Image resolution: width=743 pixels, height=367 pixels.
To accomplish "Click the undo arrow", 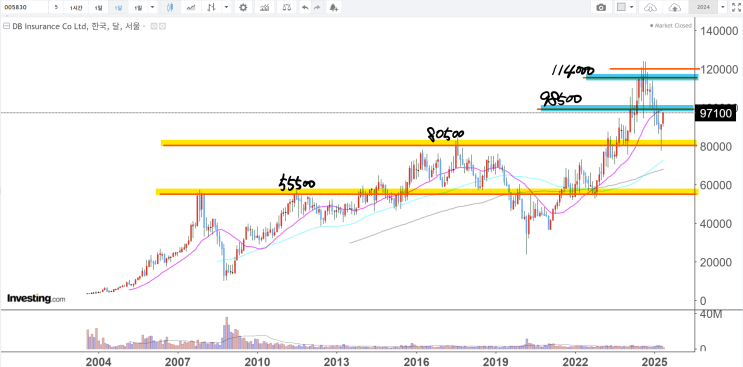I will 305,8.
